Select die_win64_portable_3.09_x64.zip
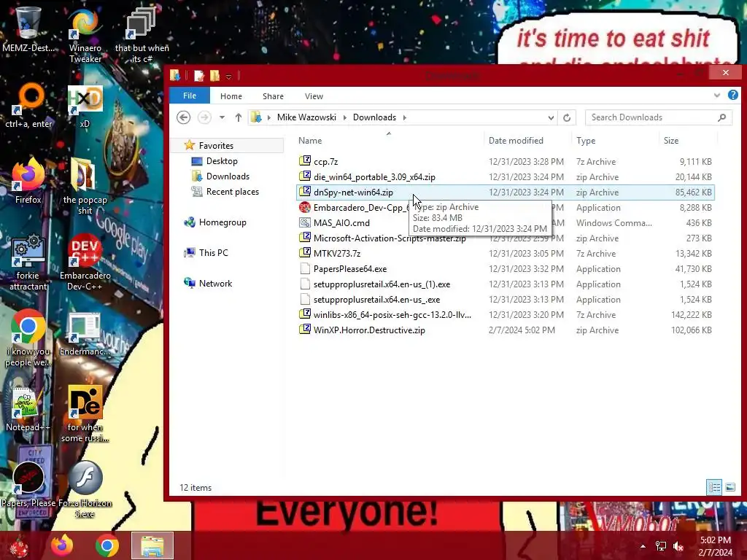Viewport: 747px width, 560px height. [505, 177]
